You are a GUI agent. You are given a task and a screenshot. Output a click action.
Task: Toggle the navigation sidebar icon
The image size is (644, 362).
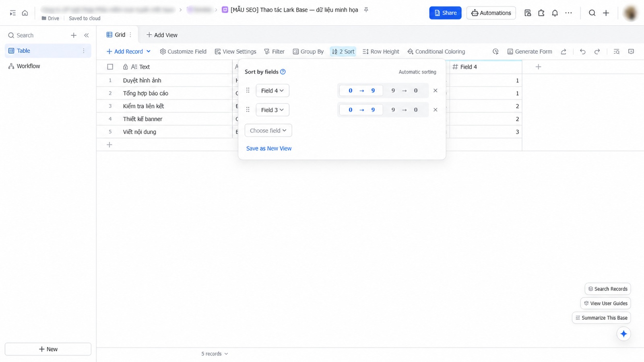tap(13, 13)
